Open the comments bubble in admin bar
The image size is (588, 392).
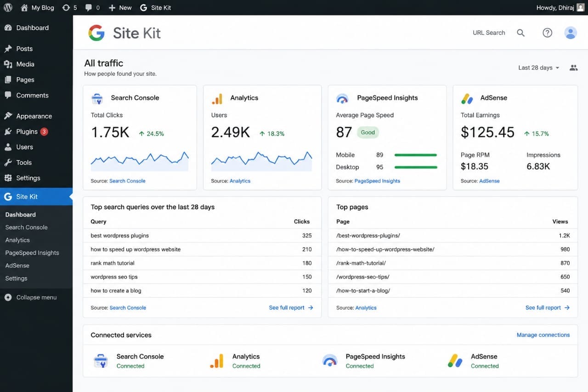pyautogui.click(x=92, y=7)
